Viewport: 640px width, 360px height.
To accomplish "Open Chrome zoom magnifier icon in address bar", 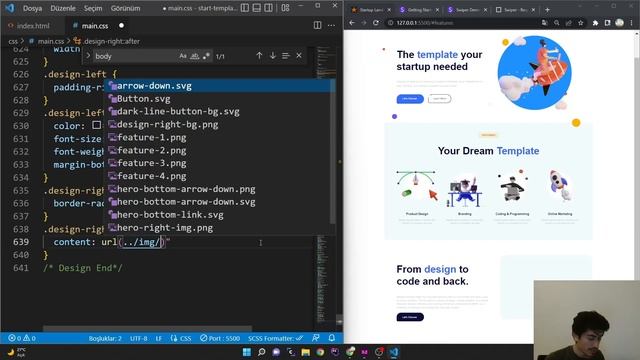I will point(556,23).
